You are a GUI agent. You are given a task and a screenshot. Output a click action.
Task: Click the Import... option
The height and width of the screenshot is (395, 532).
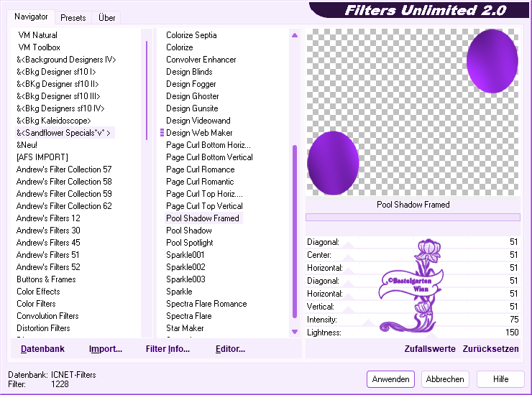coord(106,349)
